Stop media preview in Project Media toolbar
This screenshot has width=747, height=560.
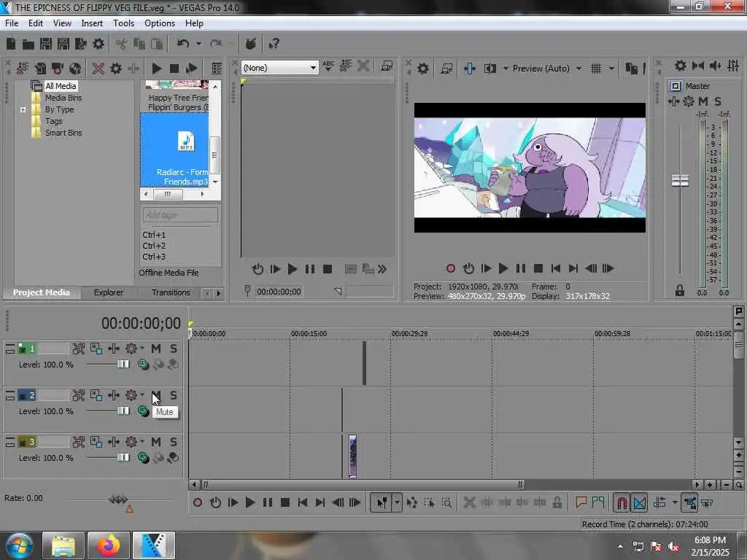(174, 69)
